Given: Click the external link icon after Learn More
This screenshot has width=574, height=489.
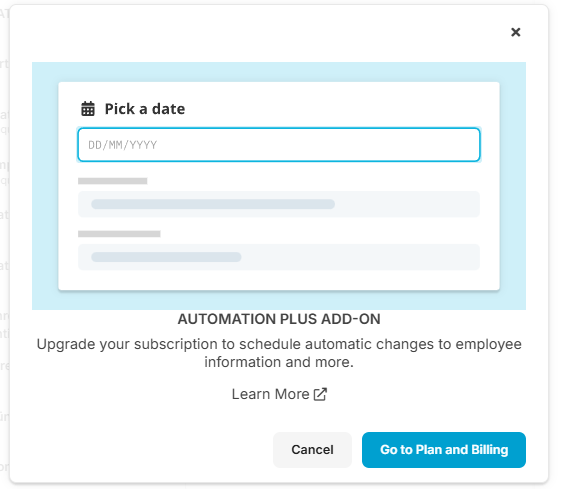Looking at the screenshot, I should point(320,394).
